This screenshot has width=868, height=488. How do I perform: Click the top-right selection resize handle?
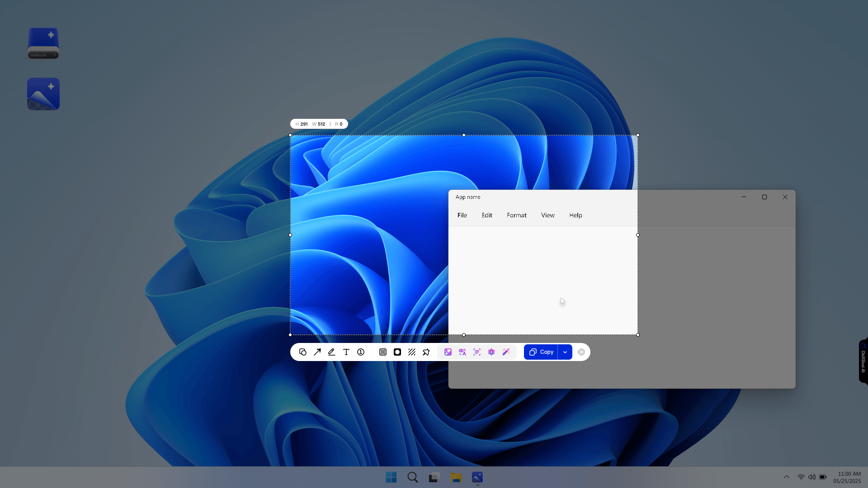point(638,135)
